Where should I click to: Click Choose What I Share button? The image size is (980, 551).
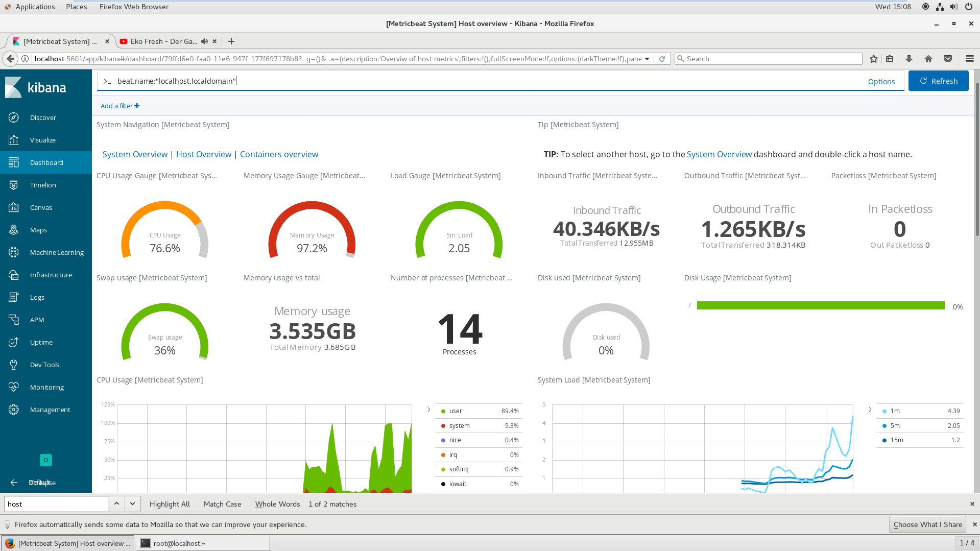928,524
